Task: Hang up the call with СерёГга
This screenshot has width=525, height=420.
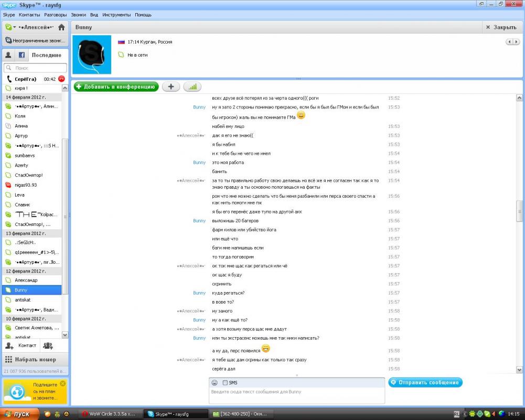Action: click(x=61, y=79)
